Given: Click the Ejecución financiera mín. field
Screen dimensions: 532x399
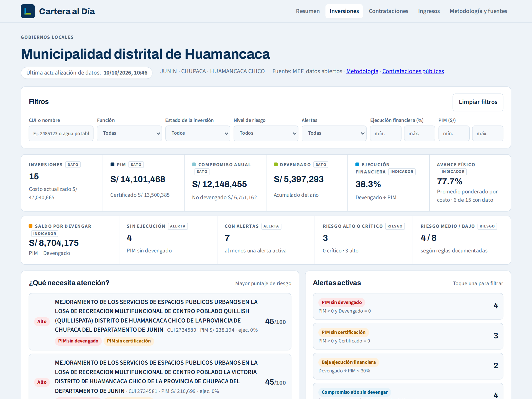Looking at the screenshot, I should click(x=385, y=133).
